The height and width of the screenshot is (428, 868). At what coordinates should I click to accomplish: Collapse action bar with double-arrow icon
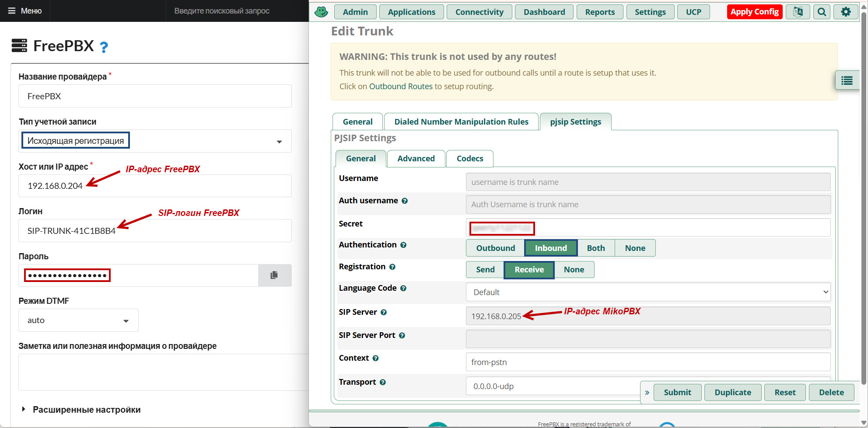point(647,393)
